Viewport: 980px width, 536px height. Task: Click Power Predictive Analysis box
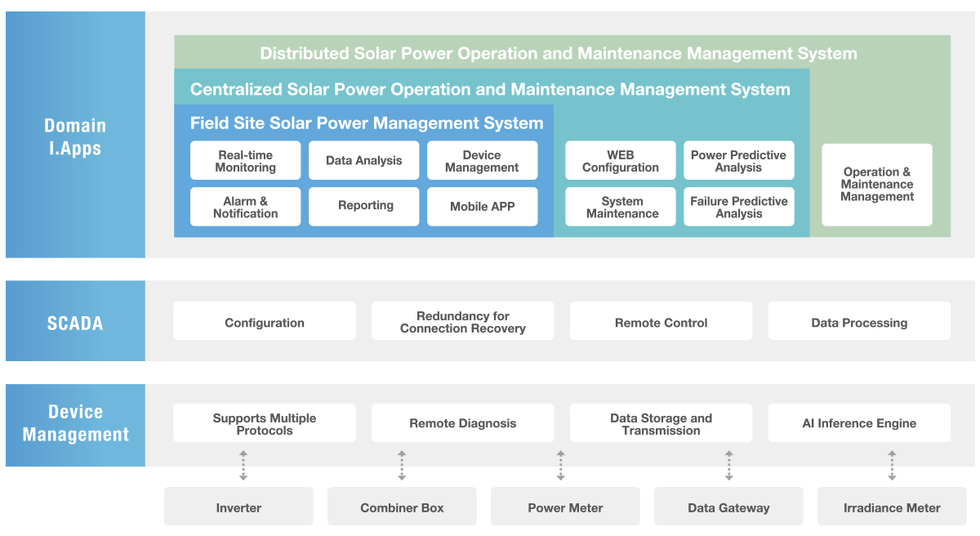[738, 161]
